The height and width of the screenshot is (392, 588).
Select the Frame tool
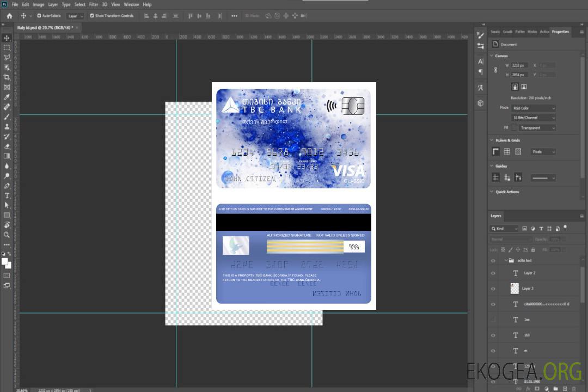pyautogui.click(x=7, y=87)
